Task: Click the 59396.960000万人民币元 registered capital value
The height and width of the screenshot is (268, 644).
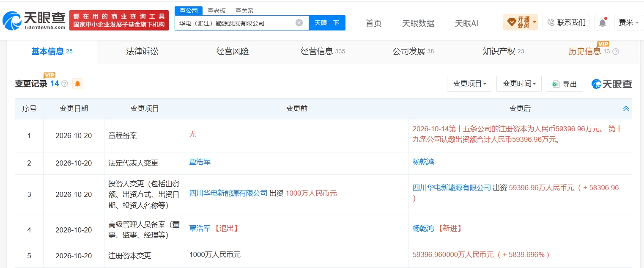Action: tap(453, 254)
